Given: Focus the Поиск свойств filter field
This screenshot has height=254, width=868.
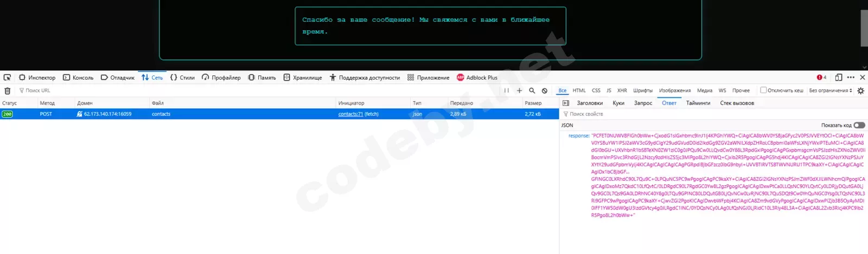Looking at the screenshot, I should [x=714, y=114].
